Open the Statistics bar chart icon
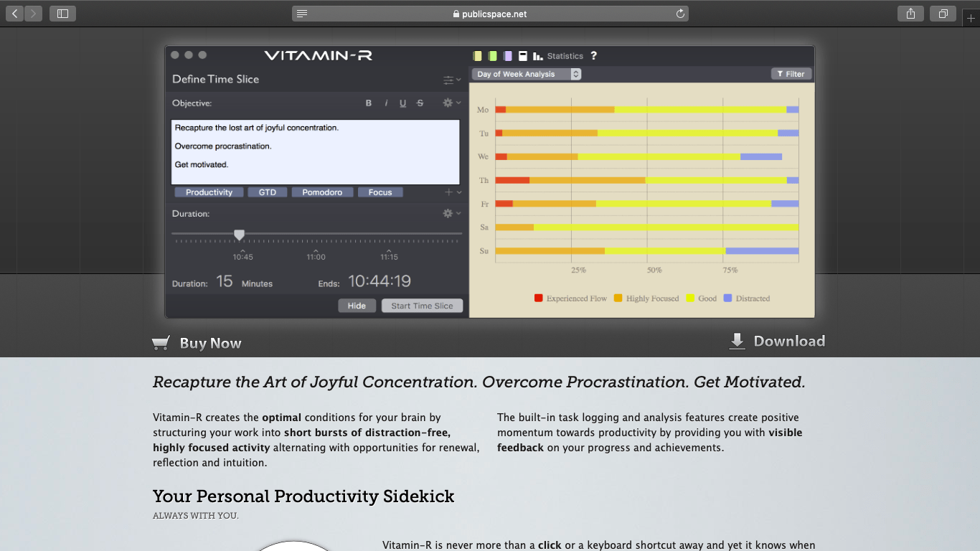Viewport: 980px width, 551px height. point(538,56)
